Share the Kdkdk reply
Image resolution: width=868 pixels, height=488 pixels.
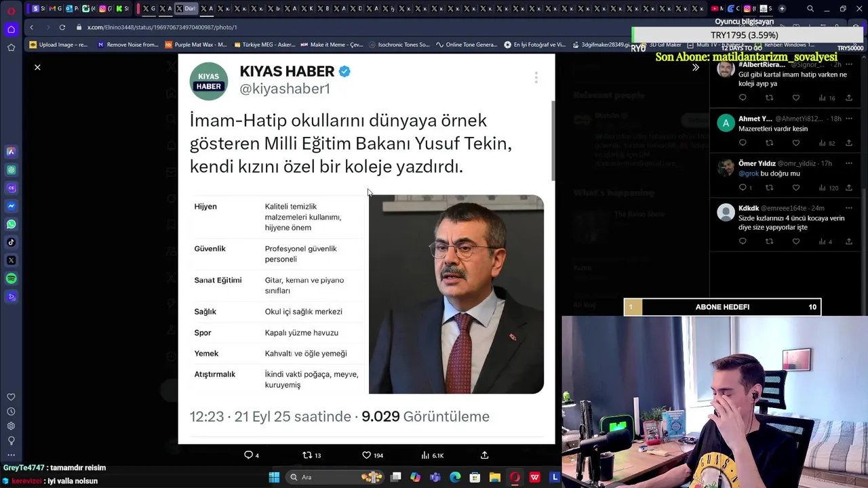coord(848,241)
